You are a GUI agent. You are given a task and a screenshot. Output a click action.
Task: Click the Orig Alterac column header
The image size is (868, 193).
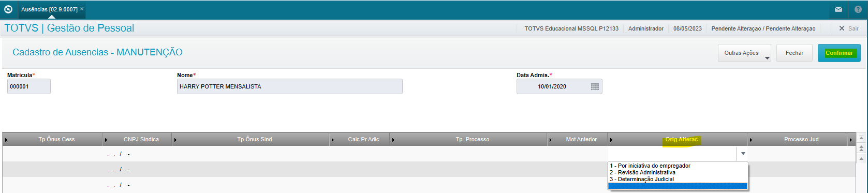[x=682, y=139]
